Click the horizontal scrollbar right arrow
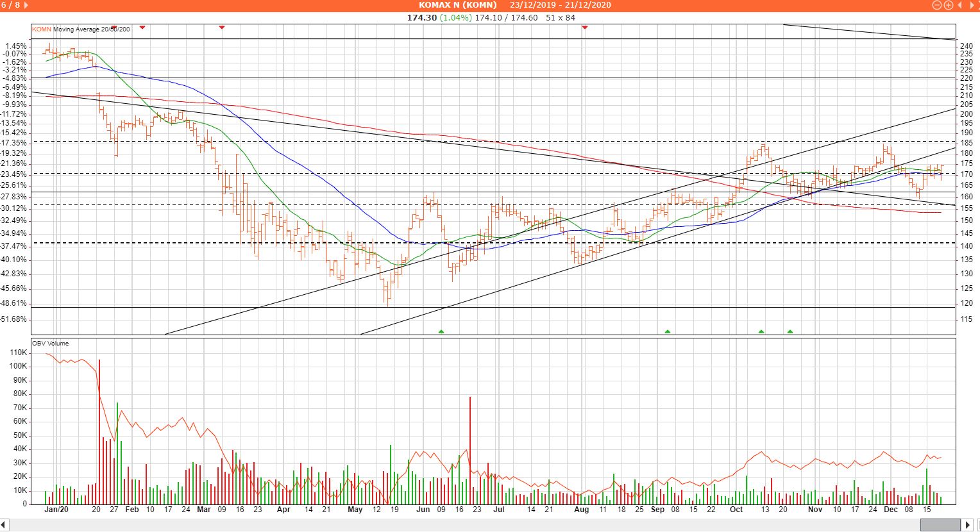Viewport: 980px width, 532px height. 974,525
